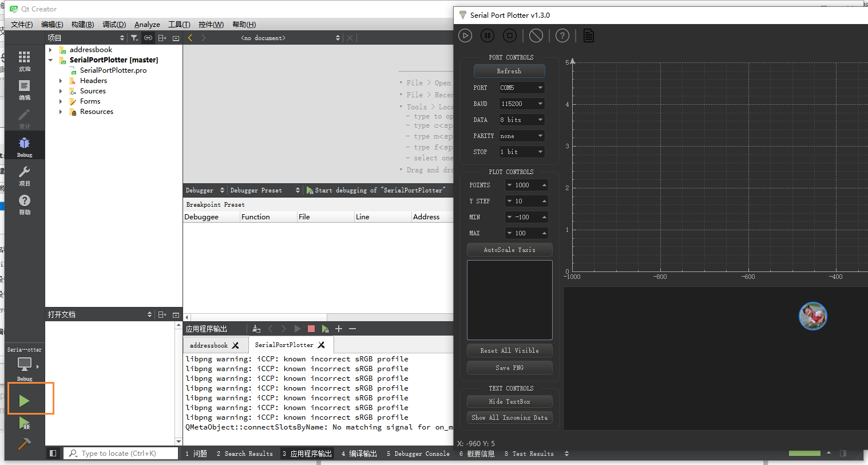868x465 pixels.
Task: Clear application output with the broom icon
Action: click(256, 328)
